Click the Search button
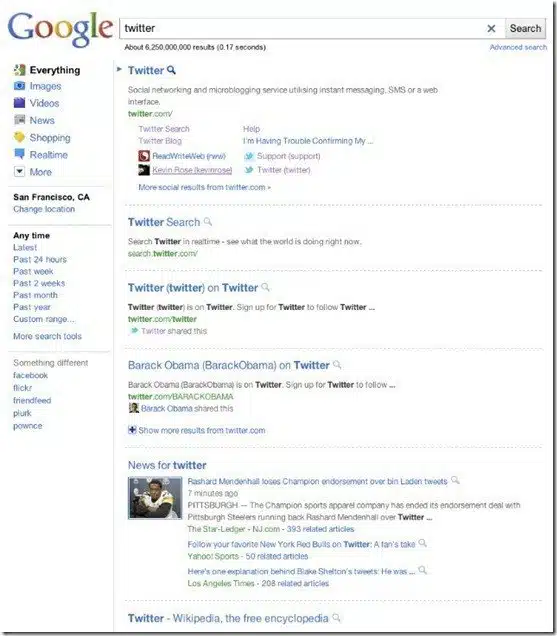This screenshot has height=636, width=557. [525, 28]
